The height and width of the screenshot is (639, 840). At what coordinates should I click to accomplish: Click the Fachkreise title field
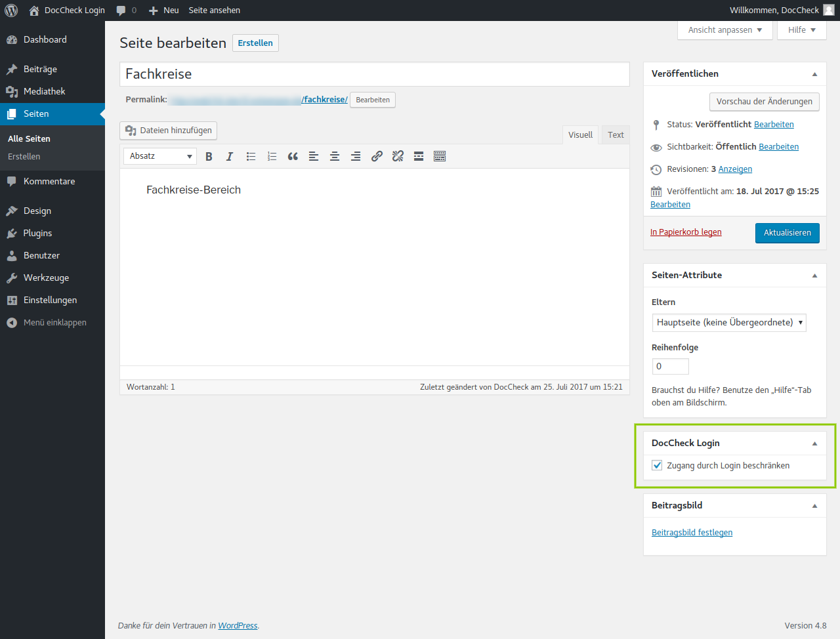tap(375, 74)
